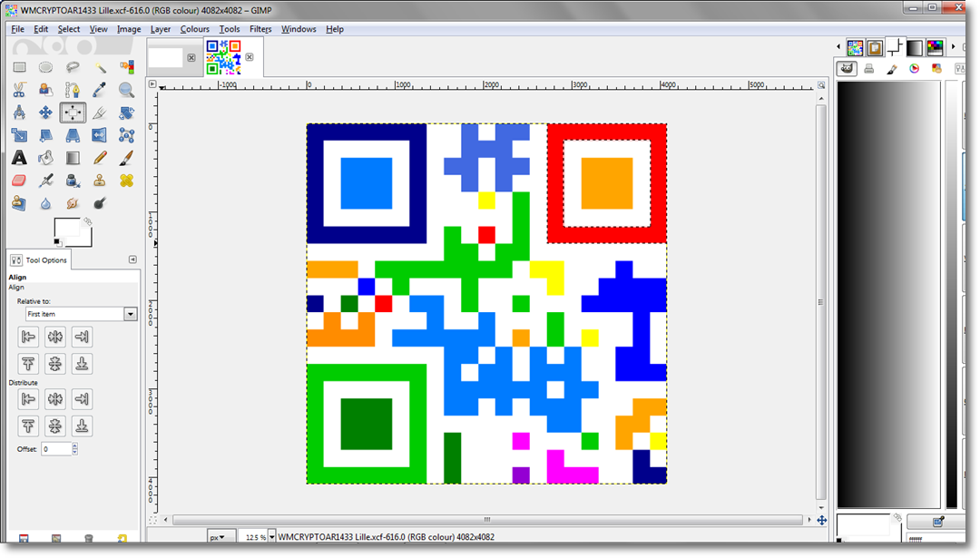Image resolution: width=980 pixels, height=558 pixels.
Task: Click Align bottom of target button
Action: (x=82, y=364)
